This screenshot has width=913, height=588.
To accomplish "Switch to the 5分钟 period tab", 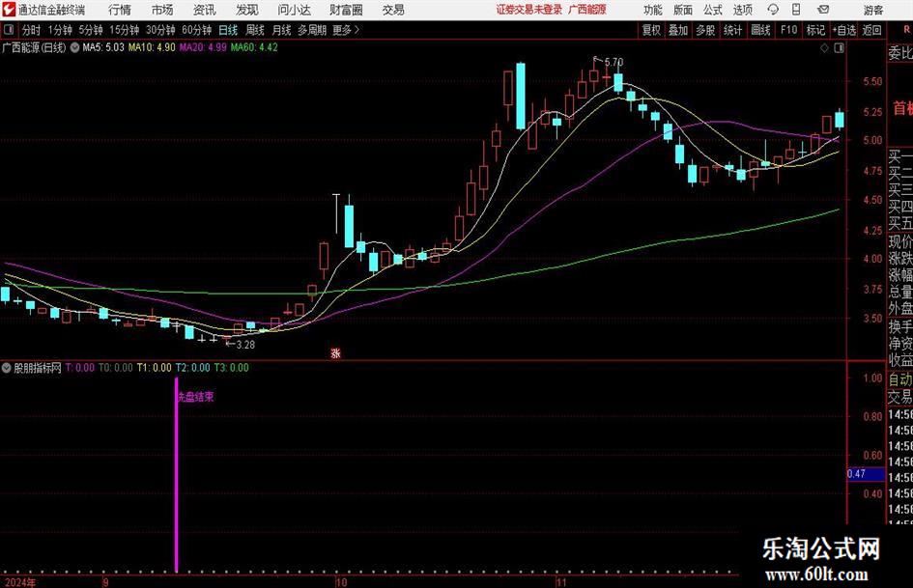I will [x=90, y=30].
